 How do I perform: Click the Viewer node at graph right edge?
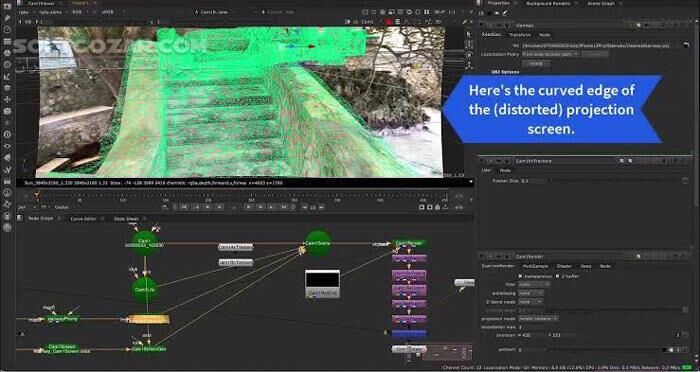coord(465,282)
